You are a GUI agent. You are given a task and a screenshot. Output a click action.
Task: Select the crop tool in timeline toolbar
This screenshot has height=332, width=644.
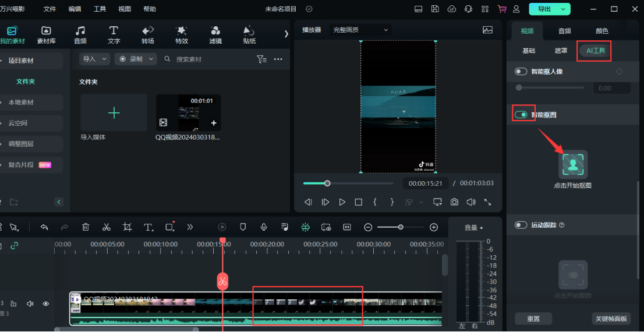tap(128, 227)
